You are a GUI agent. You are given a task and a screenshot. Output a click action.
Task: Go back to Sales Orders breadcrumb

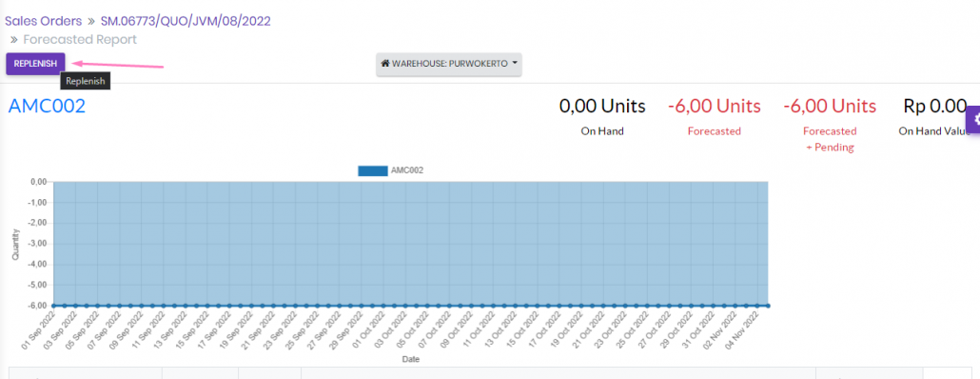43,21
